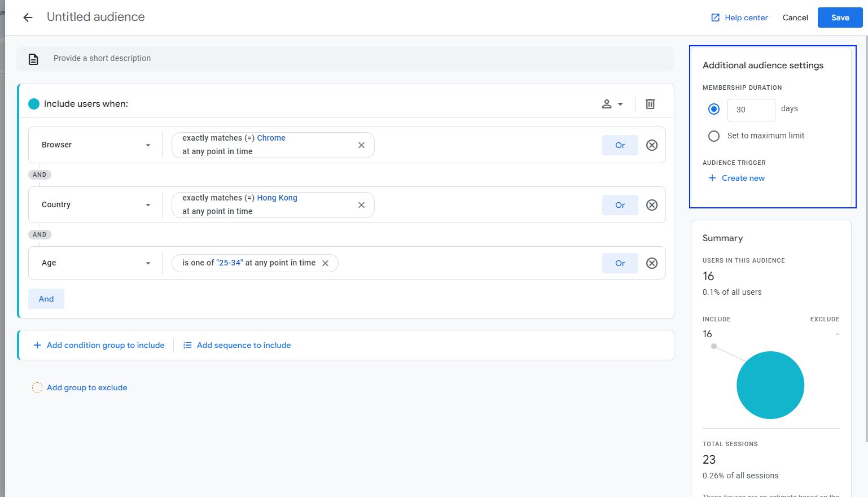Click Or button in Age row
This screenshot has height=497, width=868.
pos(620,263)
